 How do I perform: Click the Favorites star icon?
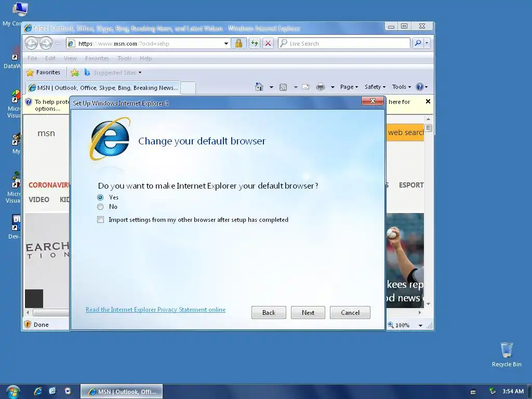coord(30,72)
